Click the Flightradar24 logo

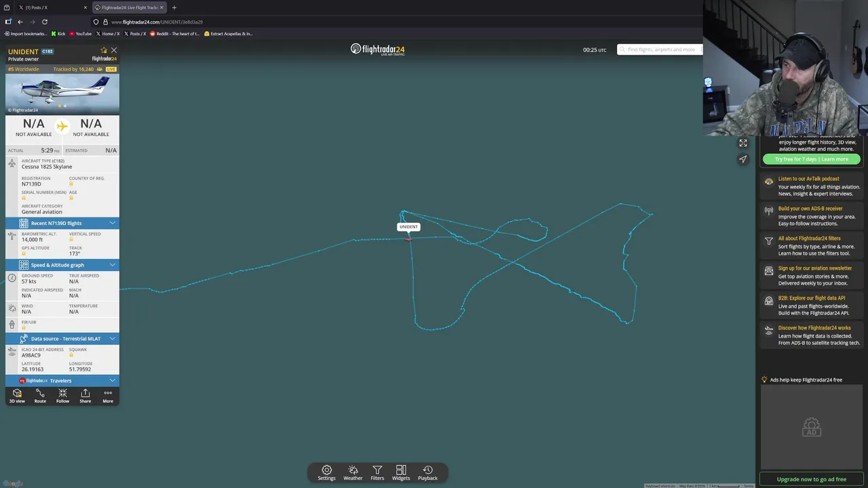click(378, 49)
